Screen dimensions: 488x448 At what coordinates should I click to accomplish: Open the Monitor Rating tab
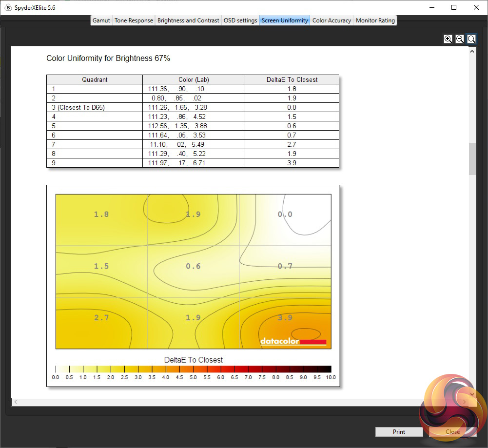tap(375, 20)
